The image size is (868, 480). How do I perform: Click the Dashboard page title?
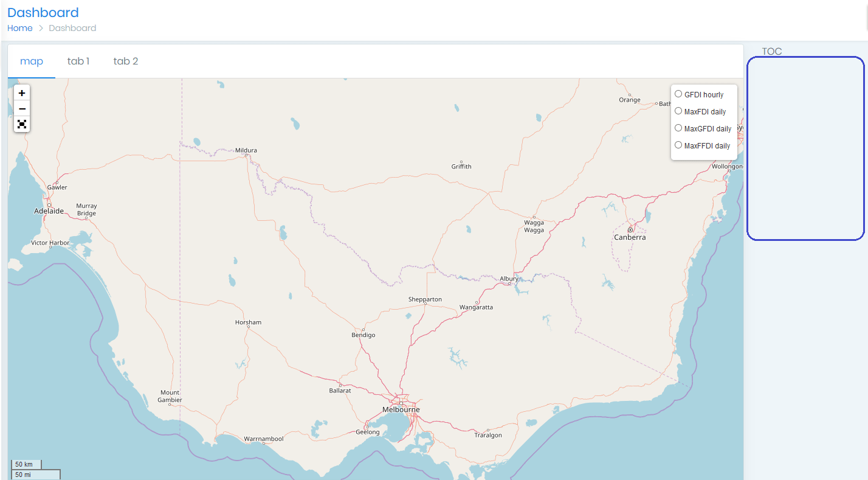(x=43, y=12)
